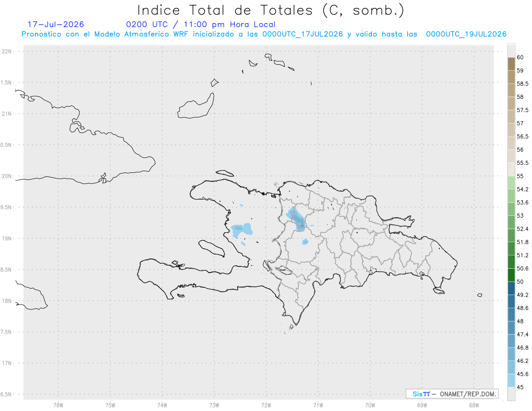532x411 pixels.
Task: Click the colorbar label '45.6'
Action: pos(523,374)
